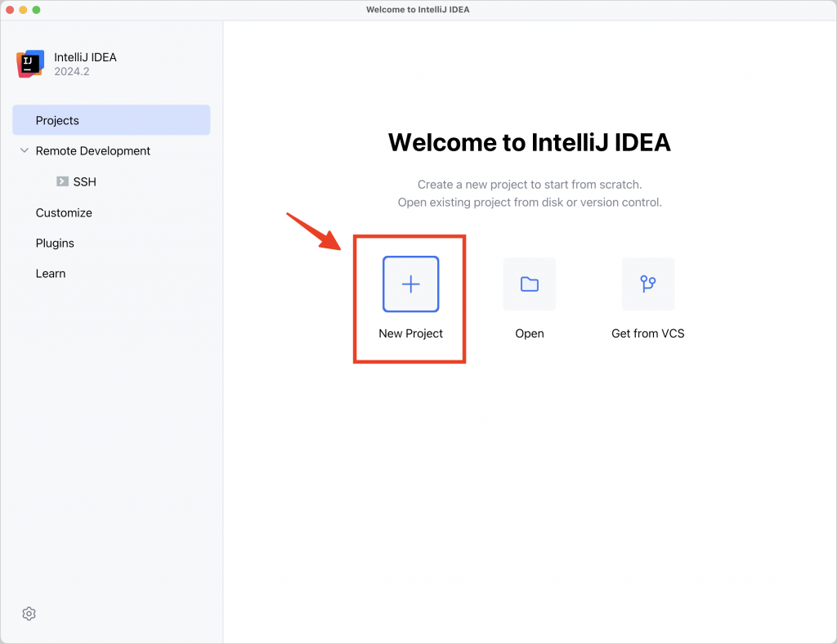
Task: Click the Welcome to IntelliJ IDEA title bar
Action: click(418, 10)
